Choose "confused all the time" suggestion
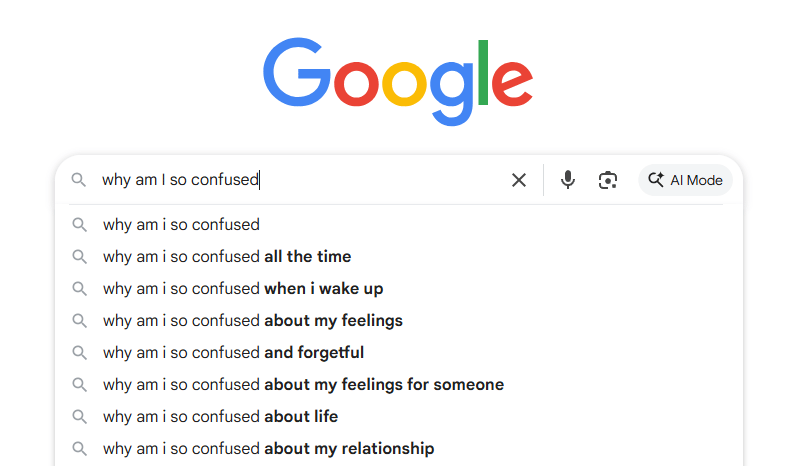 [x=227, y=257]
